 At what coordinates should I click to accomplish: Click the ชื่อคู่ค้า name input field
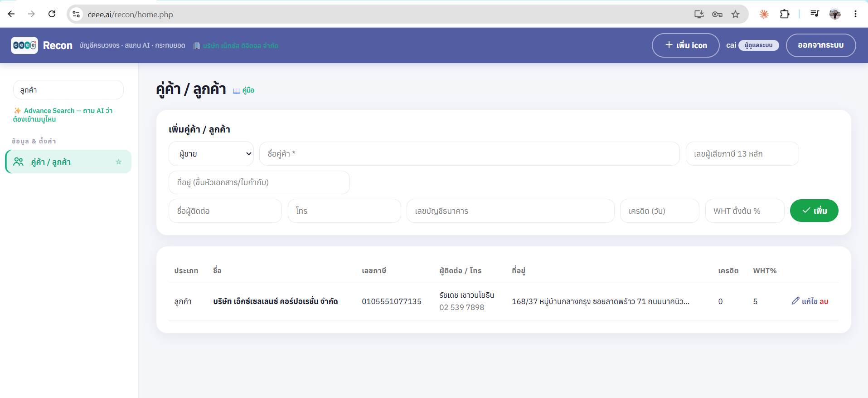[x=469, y=154]
